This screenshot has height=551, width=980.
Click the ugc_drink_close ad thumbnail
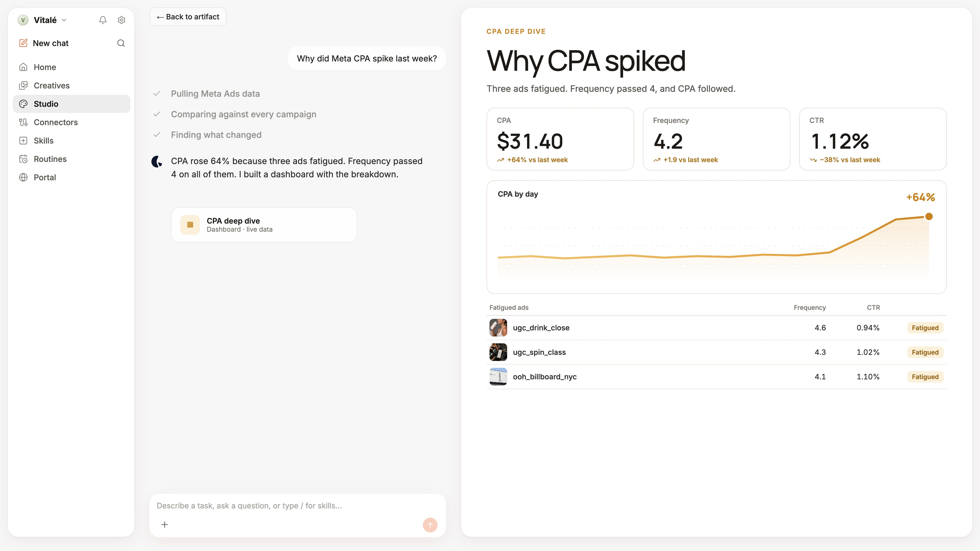click(x=498, y=328)
